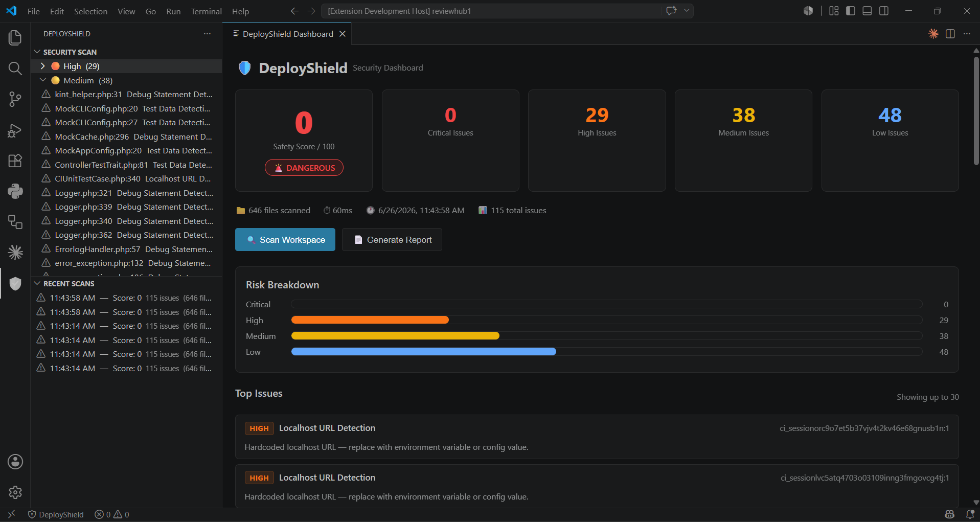Open the Accounts icon in the activity bar
This screenshot has height=522, width=980.
tap(15, 462)
